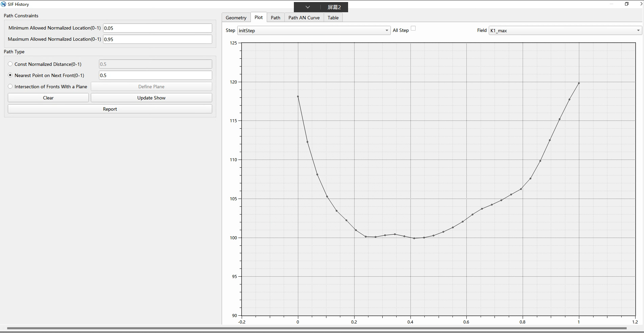
Task: Click Minimum Allowed Normalized Location field
Action: click(158, 28)
